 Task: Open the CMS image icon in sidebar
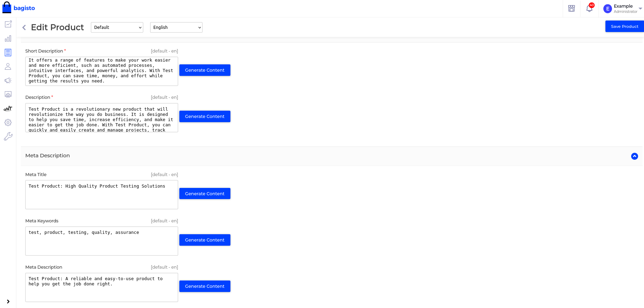tap(8, 94)
